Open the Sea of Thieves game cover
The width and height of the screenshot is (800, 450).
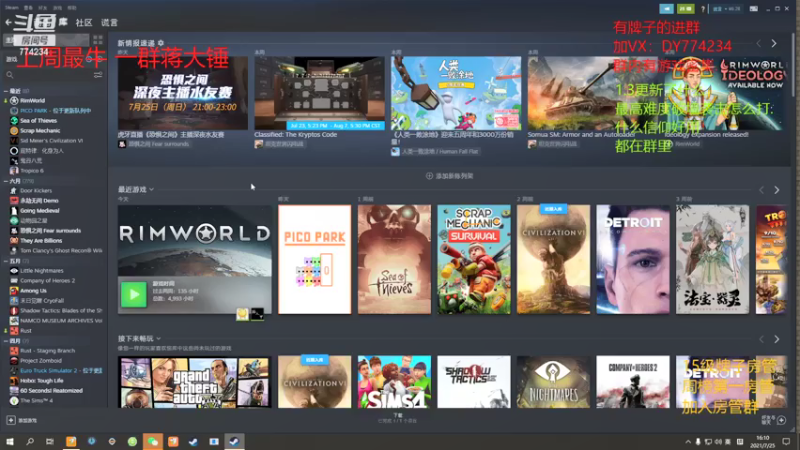click(394, 259)
